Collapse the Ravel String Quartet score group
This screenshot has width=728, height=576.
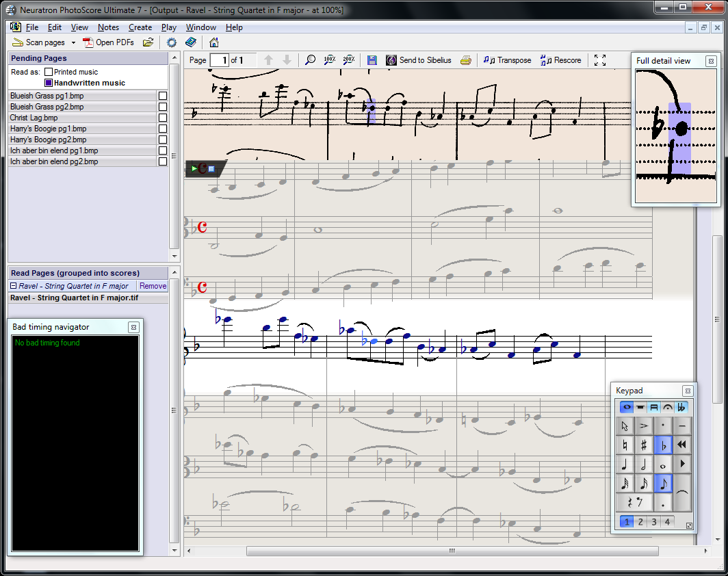click(13, 286)
